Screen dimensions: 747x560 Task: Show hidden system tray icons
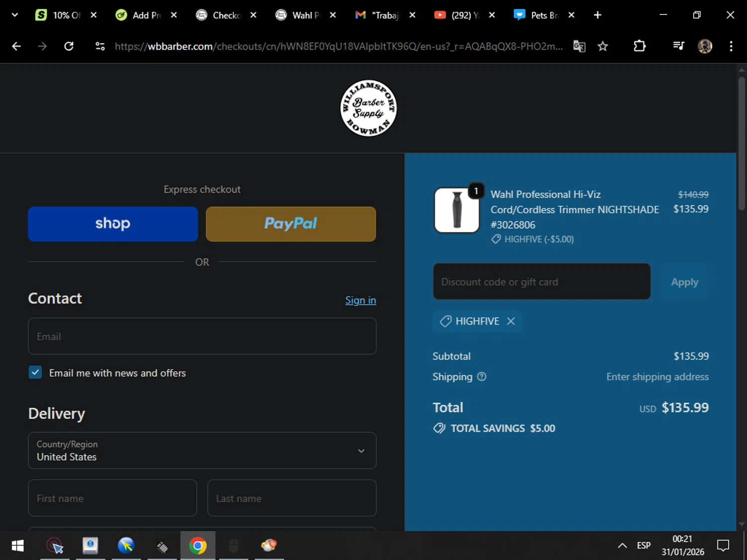coord(622,546)
